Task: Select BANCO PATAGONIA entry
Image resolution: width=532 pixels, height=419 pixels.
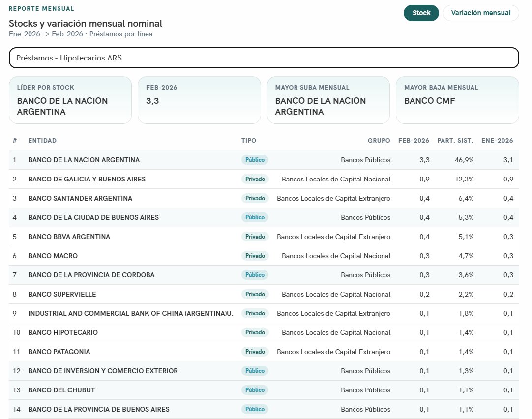Action: (x=59, y=352)
